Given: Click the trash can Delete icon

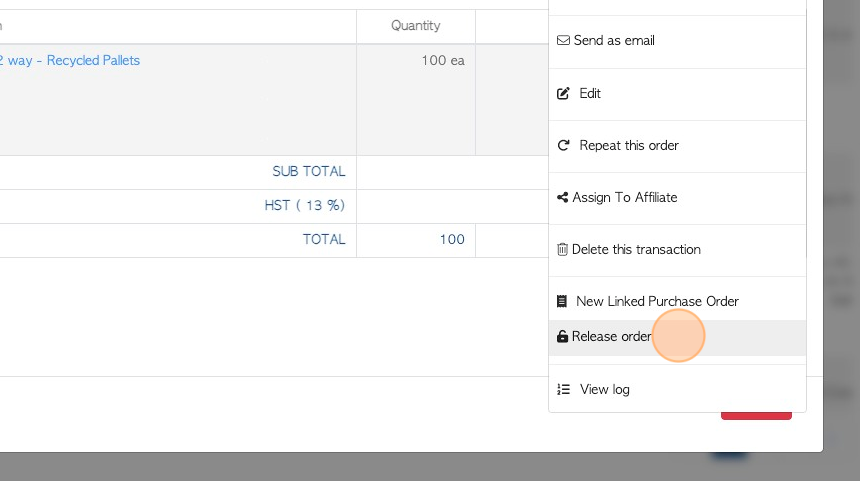Looking at the screenshot, I should click(x=562, y=250).
